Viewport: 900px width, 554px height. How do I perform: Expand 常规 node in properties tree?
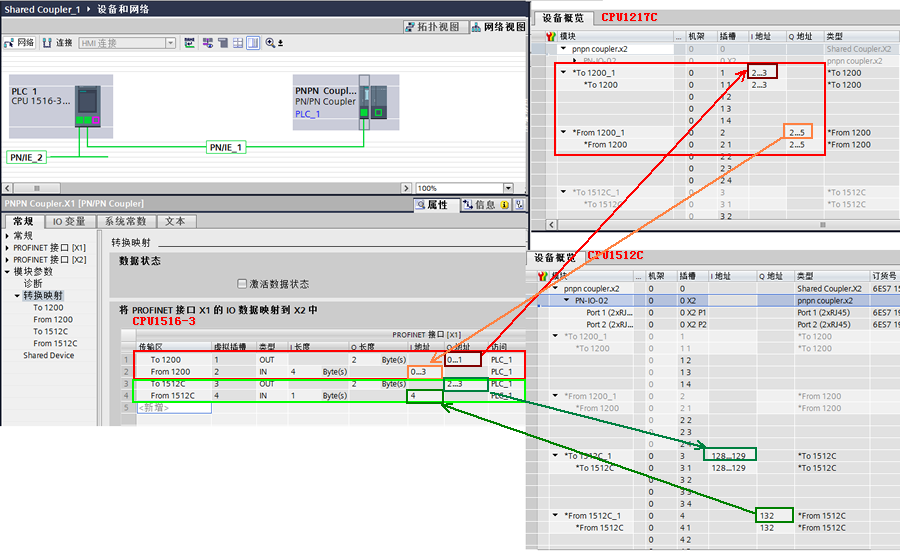[7, 236]
